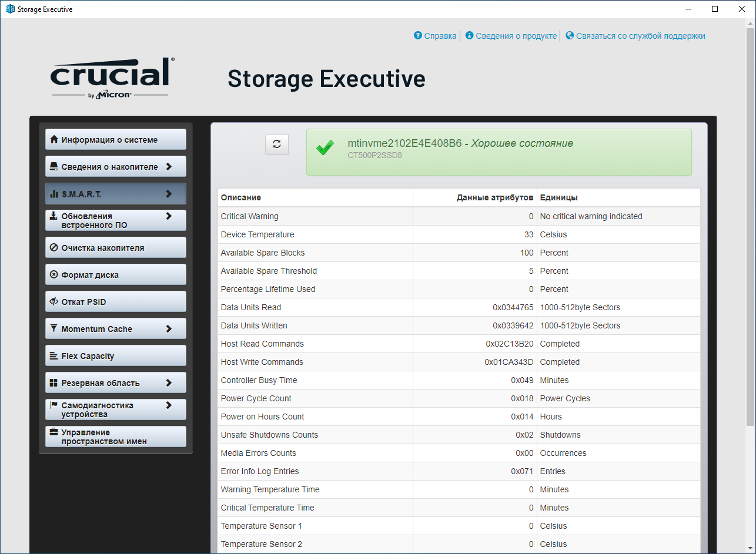Expand the Momentum Cache chevron
The width and height of the screenshot is (756, 554).
[169, 329]
